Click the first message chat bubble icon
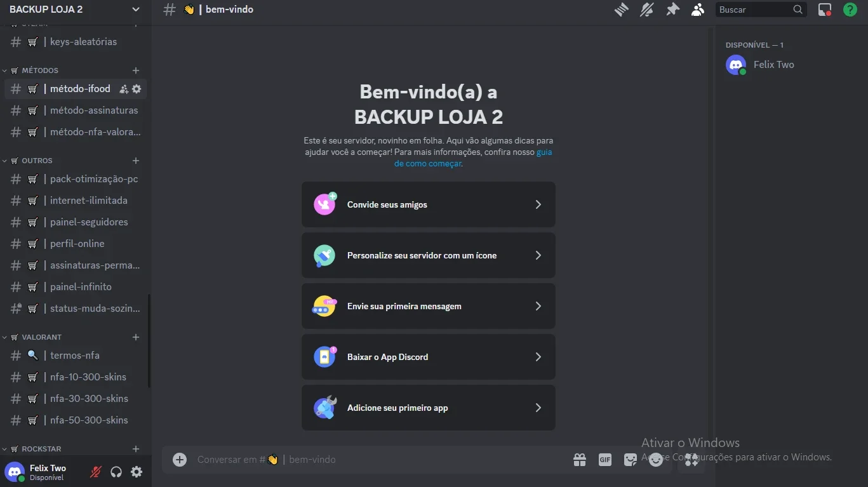 pos(324,306)
